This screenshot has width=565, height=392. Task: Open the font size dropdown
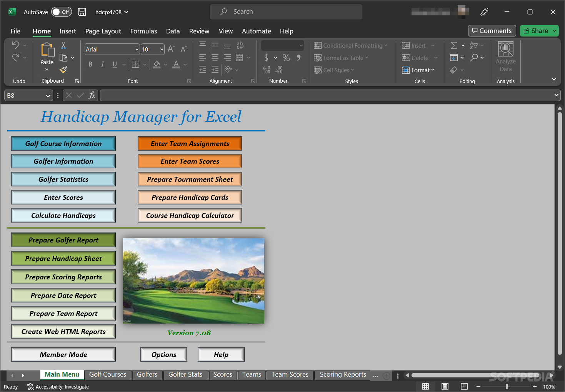(162, 49)
